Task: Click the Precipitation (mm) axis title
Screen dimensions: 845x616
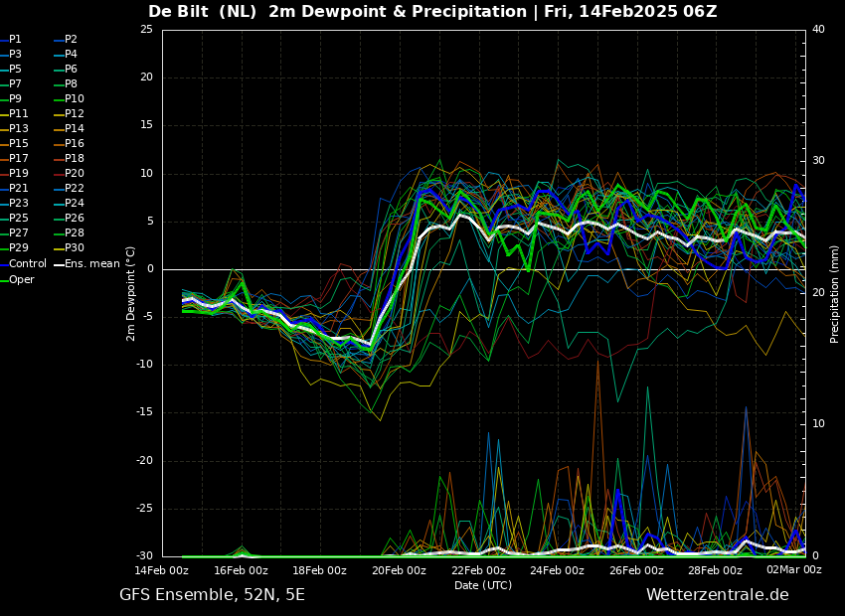Action: (x=834, y=293)
